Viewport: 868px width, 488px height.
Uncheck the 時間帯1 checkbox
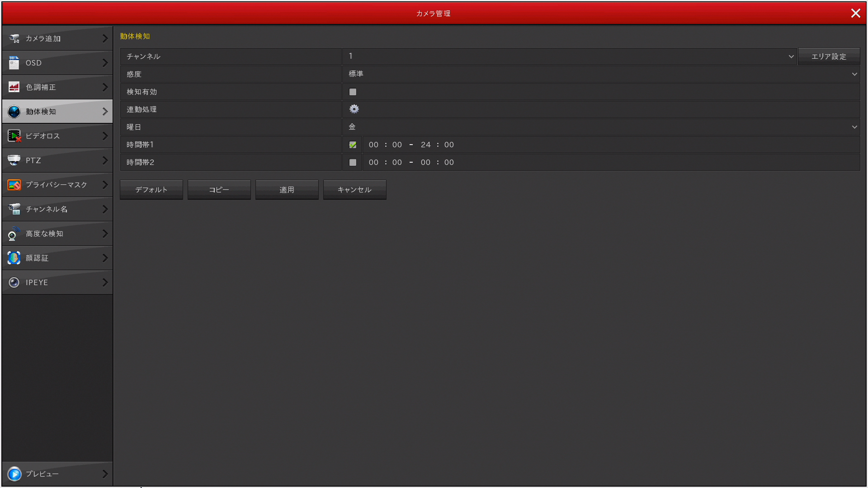[353, 145]
